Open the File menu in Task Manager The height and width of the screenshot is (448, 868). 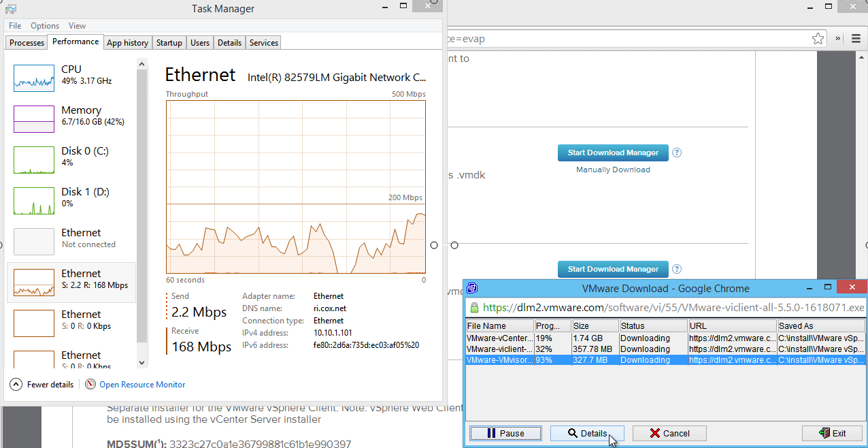click(15, 26)
